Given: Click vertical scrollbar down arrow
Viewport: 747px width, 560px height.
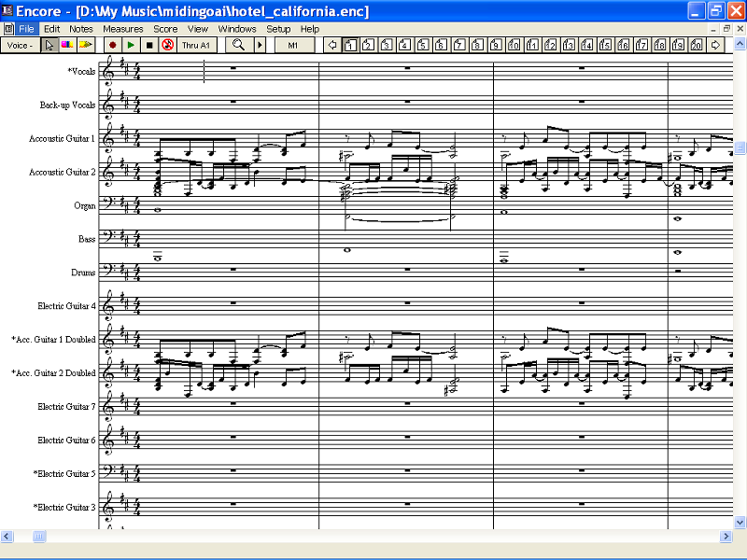Looking at the screenshot, I should point(740,523).
